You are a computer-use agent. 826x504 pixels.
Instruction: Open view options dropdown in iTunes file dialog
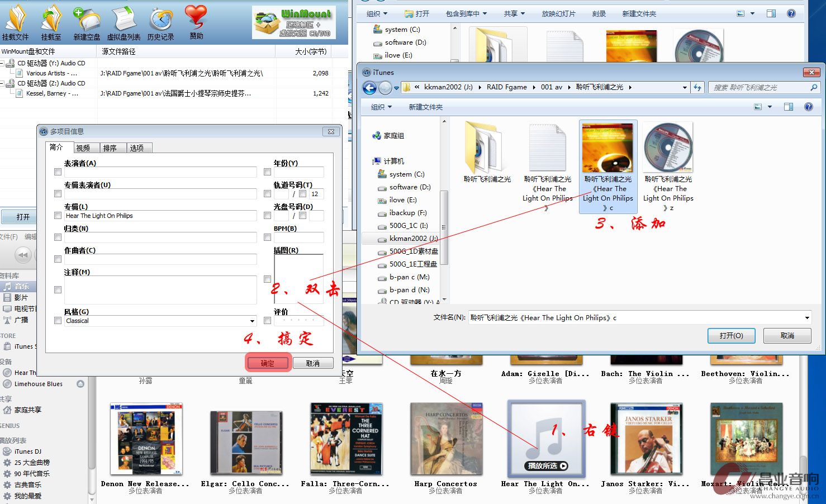(x=770, y=107)
